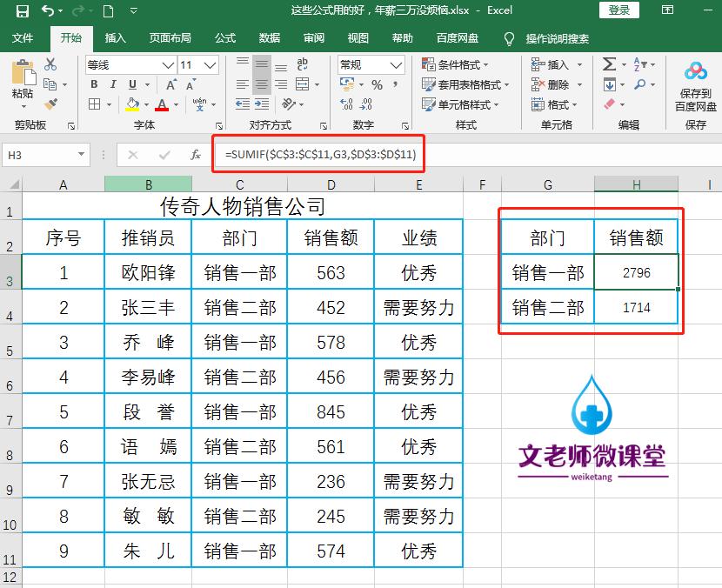Viewport: 722px width, 588px height.
Task: Switch to the 公式 ribbon tab
Action: [x=224, y=37]
